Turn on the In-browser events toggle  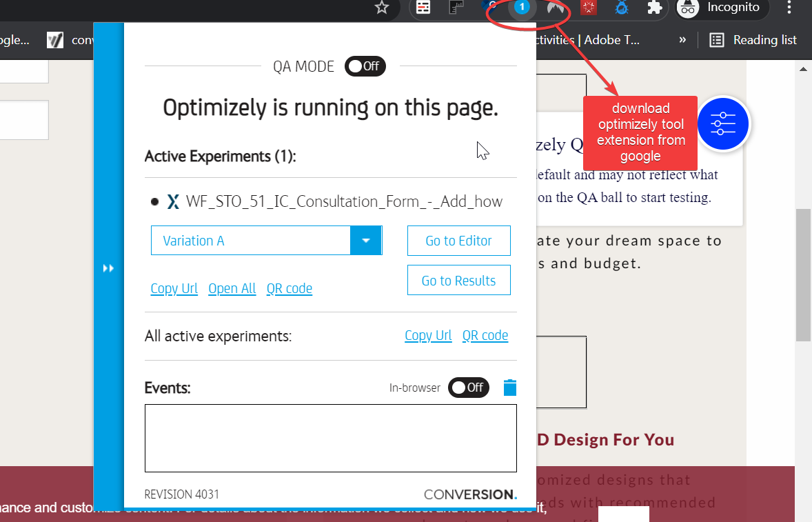coord(469,388)
